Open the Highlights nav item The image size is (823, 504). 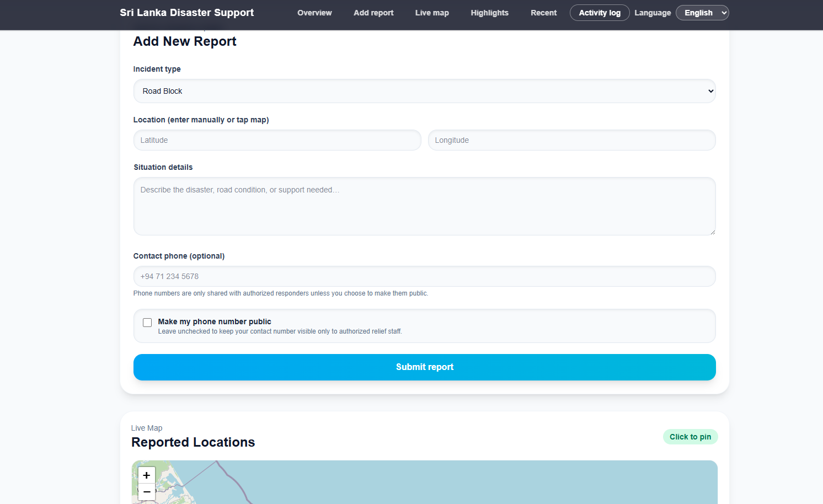pos(489,13)
